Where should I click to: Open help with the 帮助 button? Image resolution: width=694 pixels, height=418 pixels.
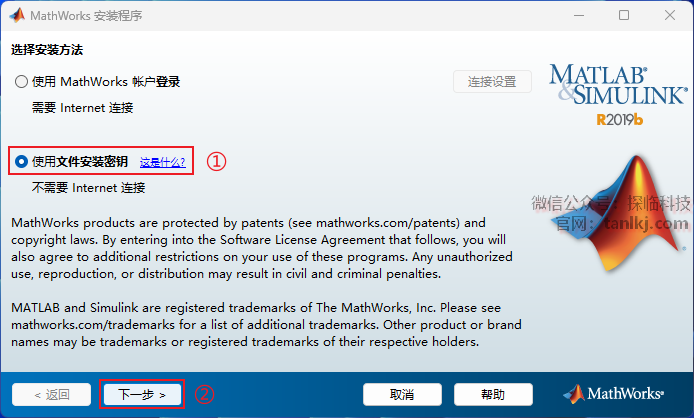(493, 395)
